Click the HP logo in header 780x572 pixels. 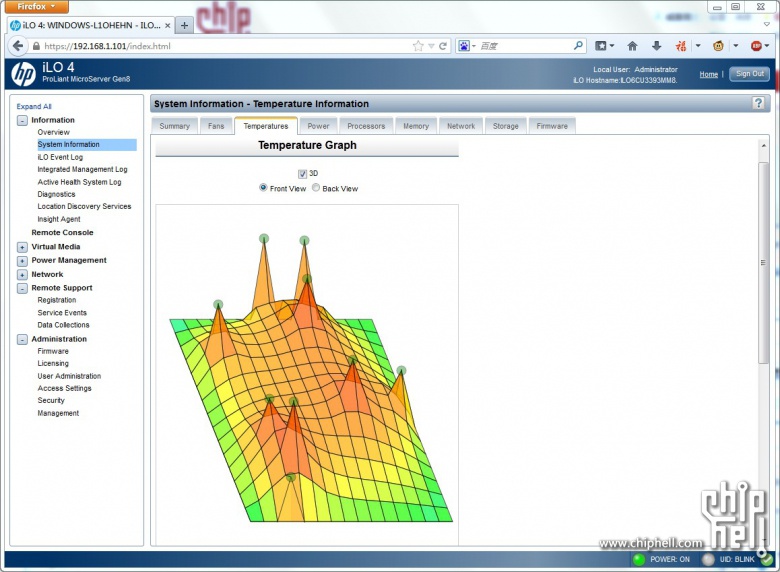(x=23, y=74)
